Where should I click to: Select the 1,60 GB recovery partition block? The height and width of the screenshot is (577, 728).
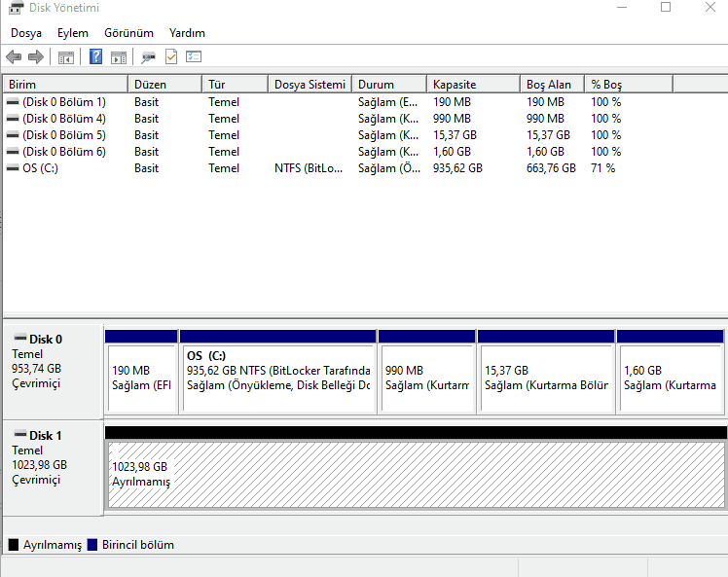(x=671, y=372)
